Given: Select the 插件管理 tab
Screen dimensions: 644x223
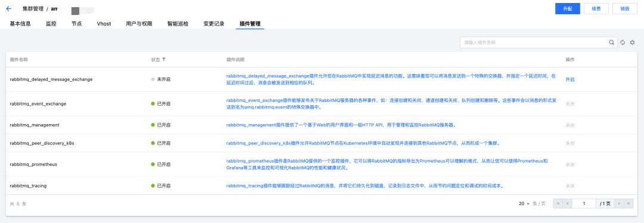Looking at the screenshot, I should pos(250,24).
